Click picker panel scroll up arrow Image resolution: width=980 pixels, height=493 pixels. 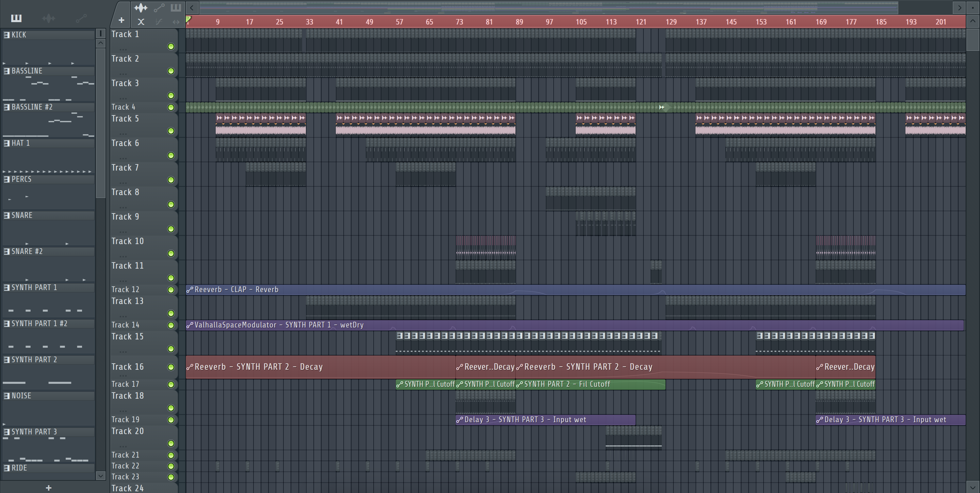click(100, 43)
